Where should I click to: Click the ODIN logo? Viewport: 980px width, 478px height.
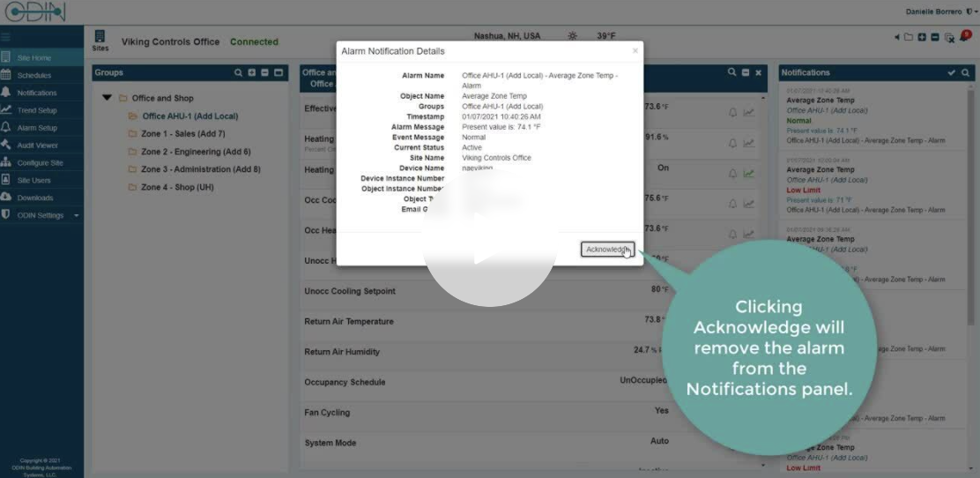(x=35, y=11)
